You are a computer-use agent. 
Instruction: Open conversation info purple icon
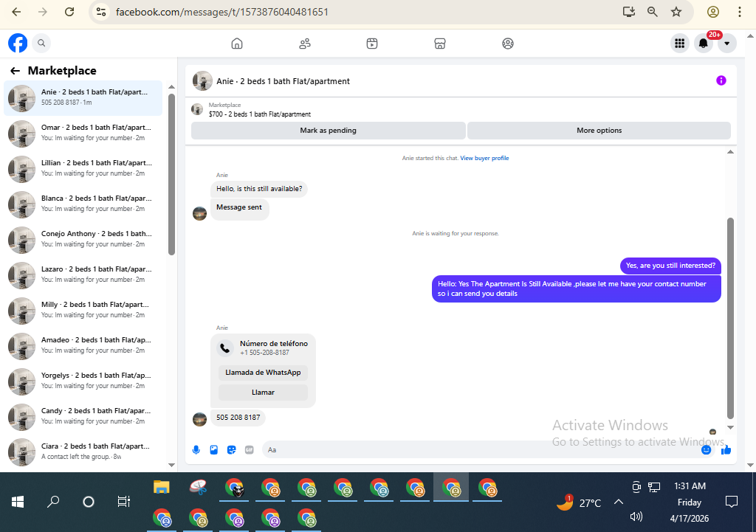click(721, 80)
